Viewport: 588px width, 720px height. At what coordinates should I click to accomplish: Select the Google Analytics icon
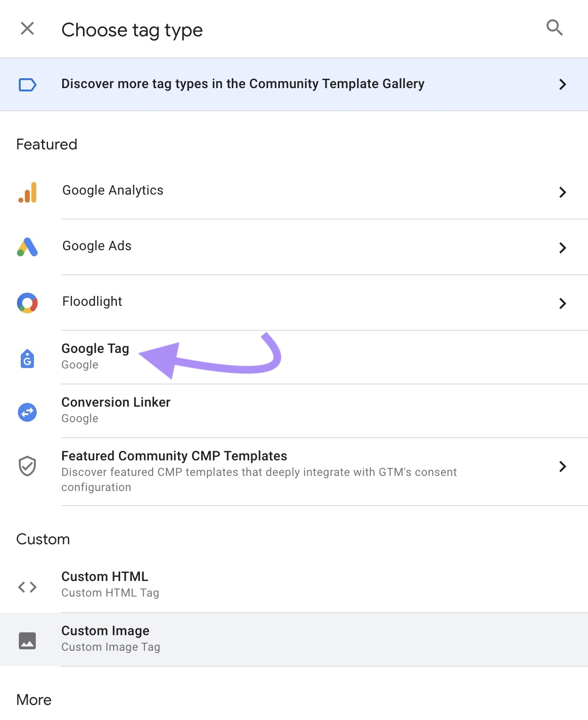(x=27, y=192)
